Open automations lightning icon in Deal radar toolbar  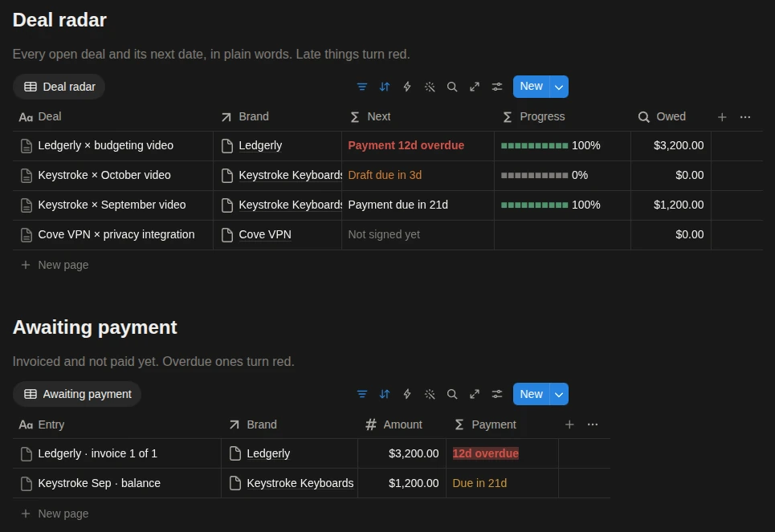(407, 87)
